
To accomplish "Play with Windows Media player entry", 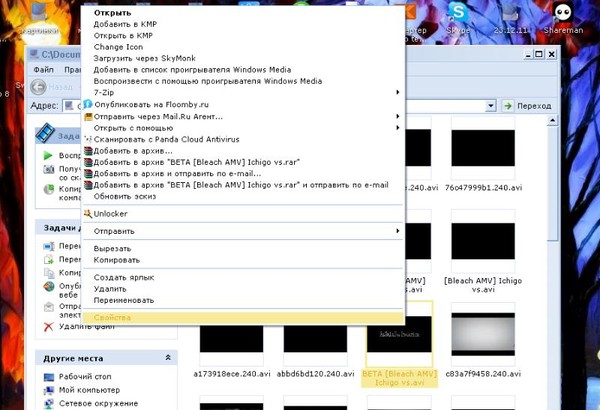I will tap(208, 81).
